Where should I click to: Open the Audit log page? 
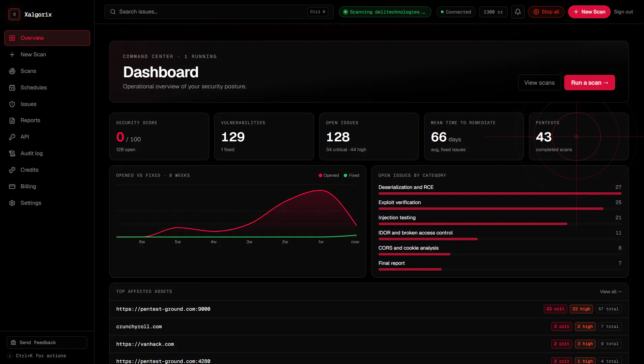point(47,153)
